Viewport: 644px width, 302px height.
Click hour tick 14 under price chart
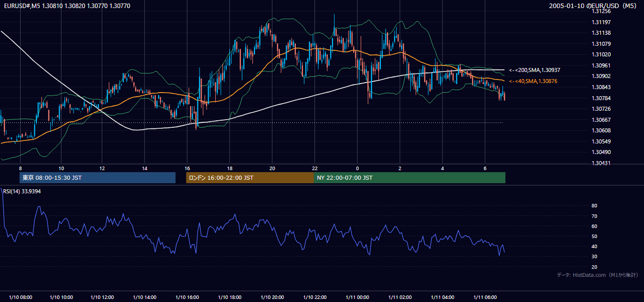tap(145, 168)
